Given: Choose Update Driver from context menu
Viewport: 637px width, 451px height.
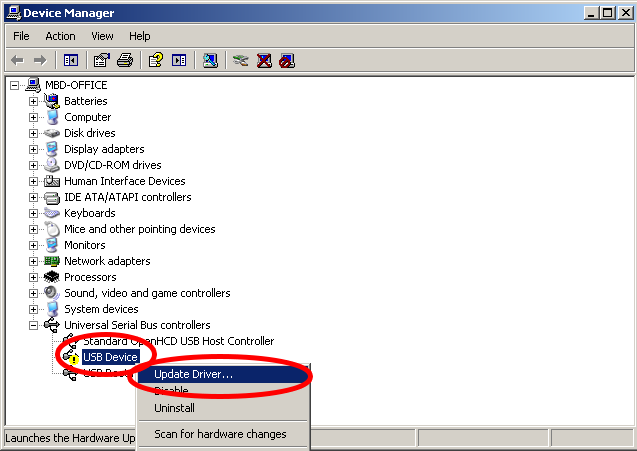Looking at the screenshot, I should click(x=194, y=375).
